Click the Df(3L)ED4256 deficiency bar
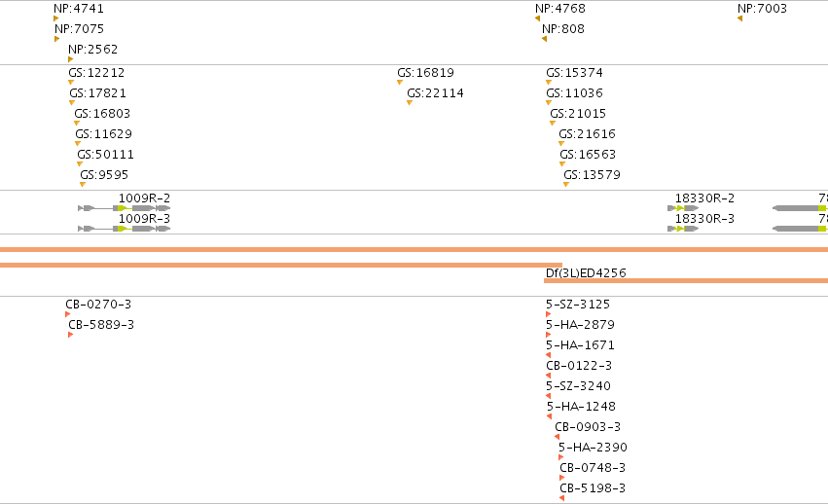 pos(686,280)
